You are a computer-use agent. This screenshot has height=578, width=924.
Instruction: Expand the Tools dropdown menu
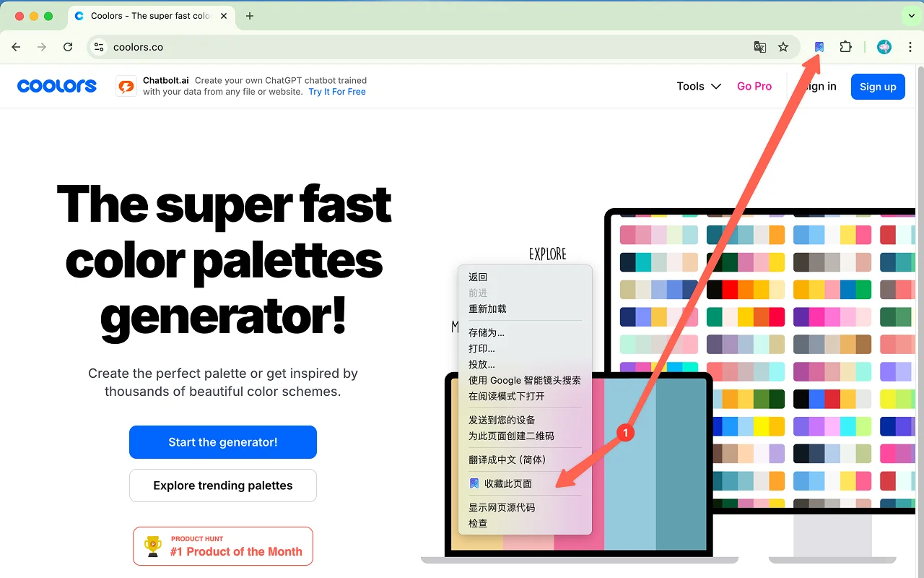(699, 86)
